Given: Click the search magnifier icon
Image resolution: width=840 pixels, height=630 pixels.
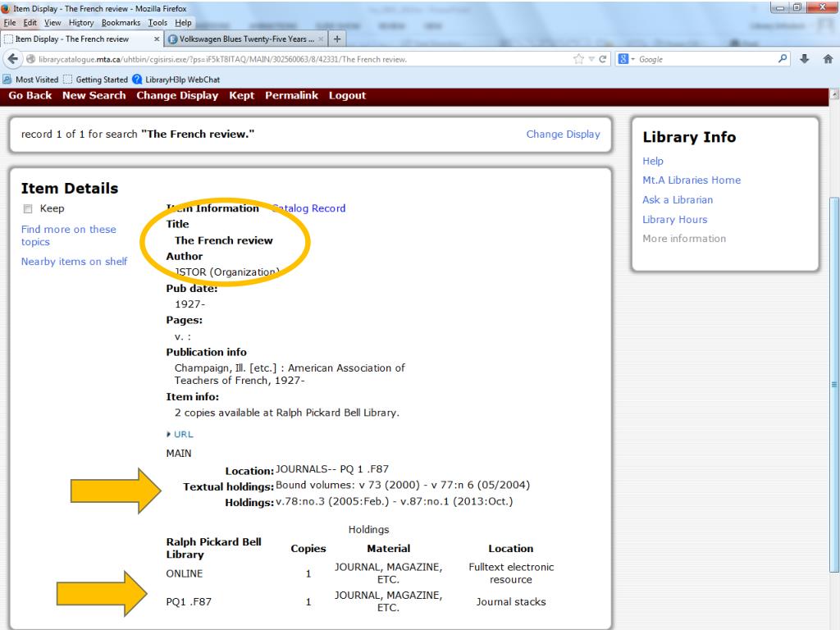Looking at the screenshot, I should coord(783,58).
